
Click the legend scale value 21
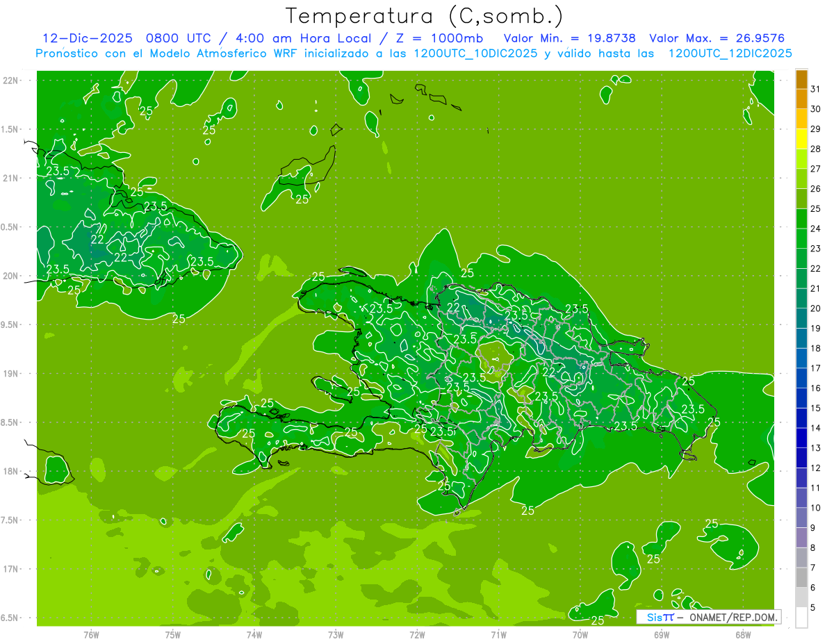coord(815,288)
